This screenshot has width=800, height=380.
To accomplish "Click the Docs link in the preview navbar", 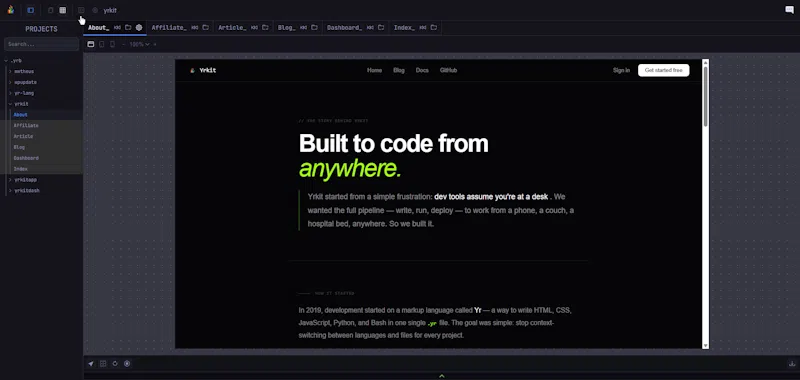I will (x=422, y=70).
